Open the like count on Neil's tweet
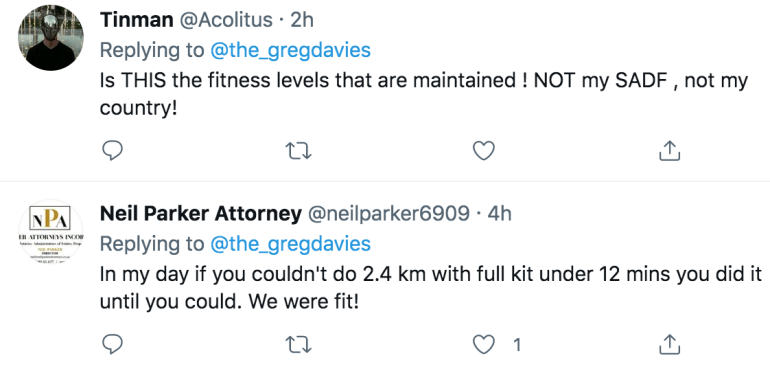The width and height of the screenshot is (770, 371). click(517, 345)
